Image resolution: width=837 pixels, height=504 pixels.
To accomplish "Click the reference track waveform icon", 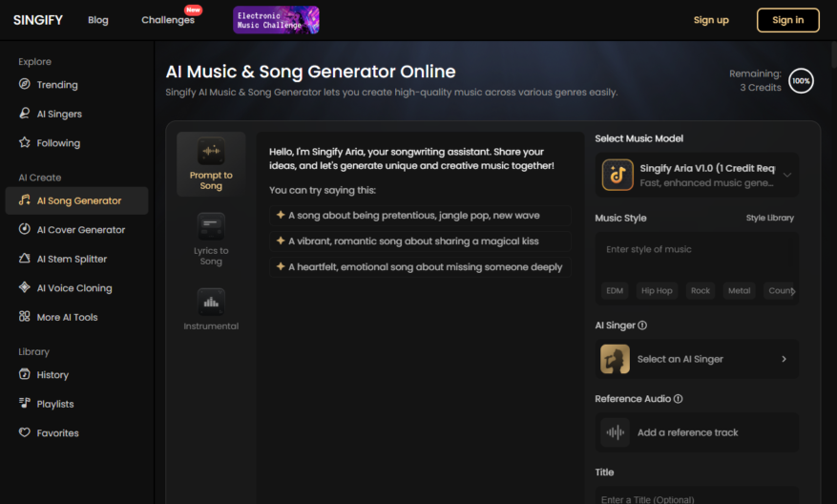I will [615, 432].
